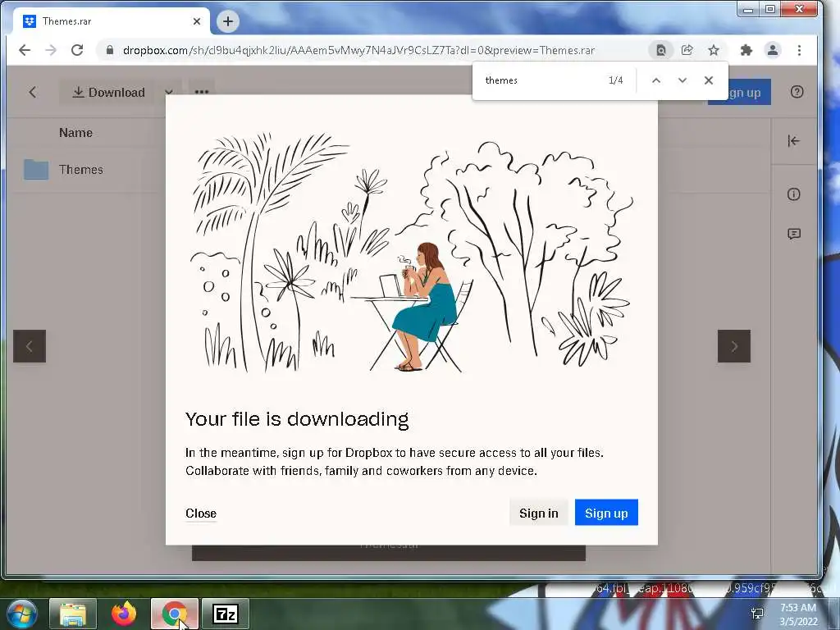This screenshot has width=840, height=630.
Task: Open the Chrome profile avatar
Action: [773, 50]
